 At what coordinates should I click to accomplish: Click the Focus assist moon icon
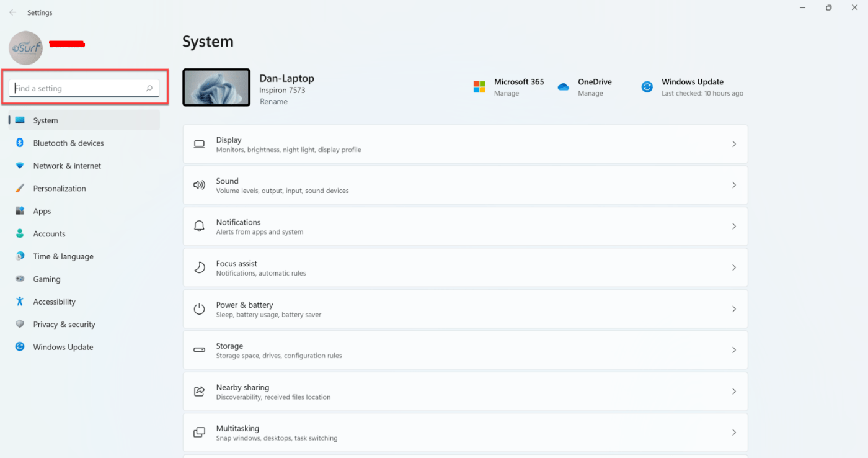[199, 267]
